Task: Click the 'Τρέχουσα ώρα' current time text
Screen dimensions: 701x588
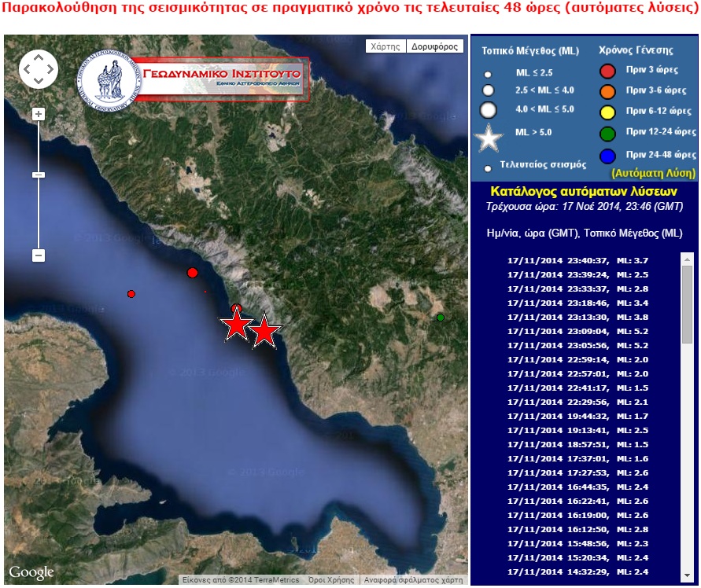Action: click(x=585, y=207)
